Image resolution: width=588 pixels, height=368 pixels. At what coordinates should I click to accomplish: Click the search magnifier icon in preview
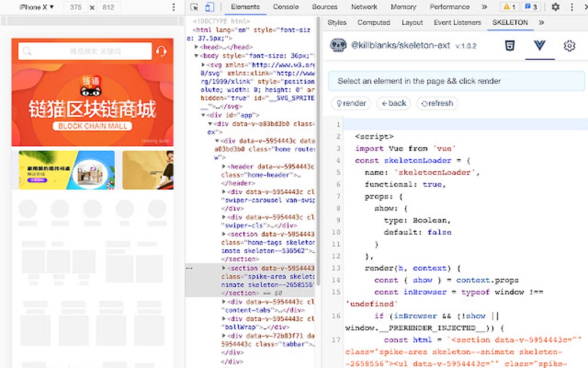pyautogui.click(x=27, y=51)
